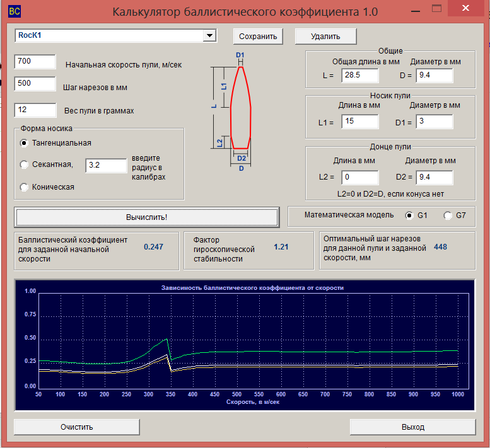Screen dimensions: 490x448
Task: Click the rifling twist field showing 500
Action: click(35, 84)
